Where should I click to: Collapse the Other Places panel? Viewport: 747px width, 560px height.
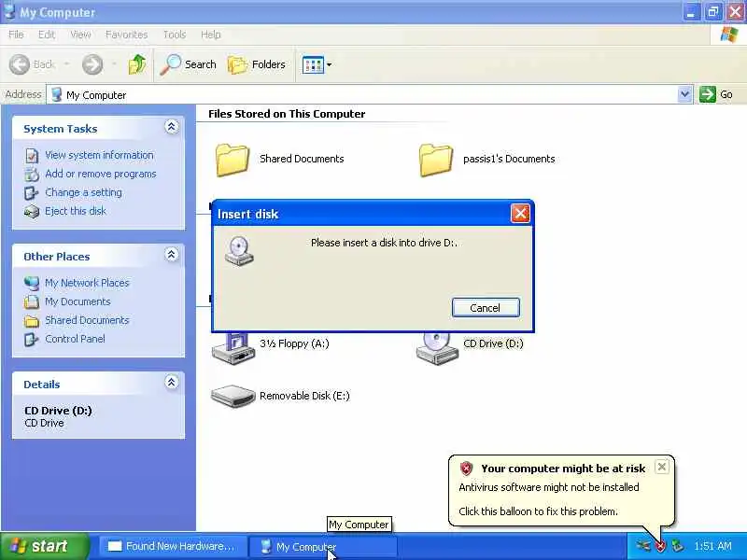[x=172, y=254]
